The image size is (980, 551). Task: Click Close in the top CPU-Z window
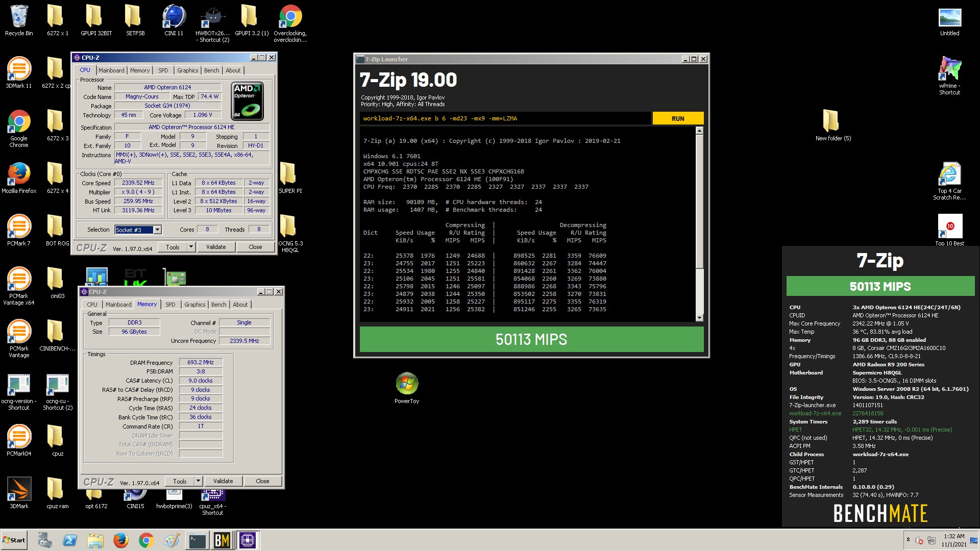point(256,247)
